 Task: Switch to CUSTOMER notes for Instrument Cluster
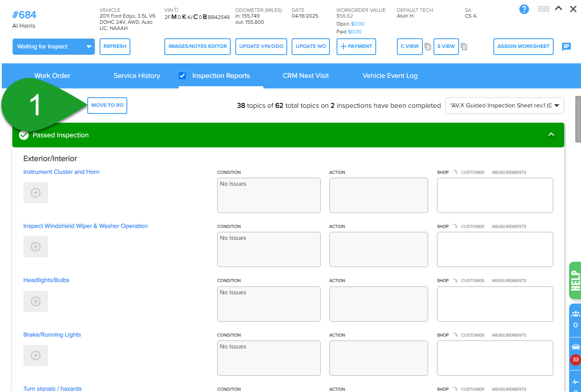(x=473, y=172)
